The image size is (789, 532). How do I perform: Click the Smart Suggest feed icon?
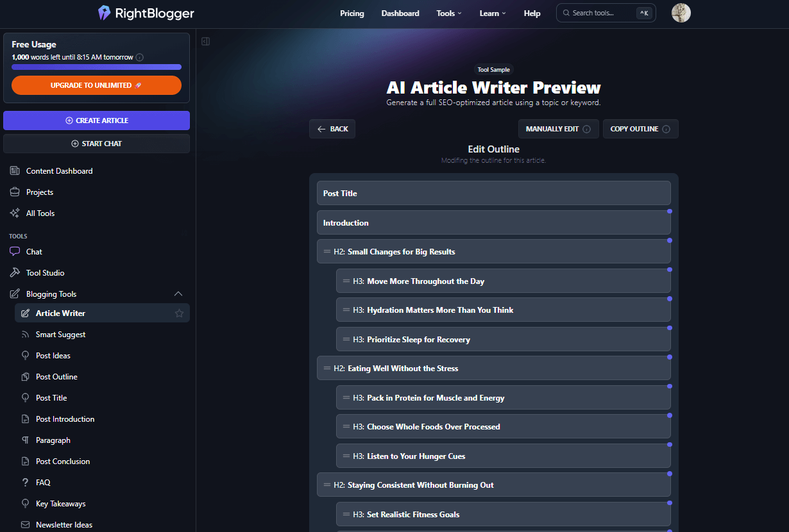(26, 335)
